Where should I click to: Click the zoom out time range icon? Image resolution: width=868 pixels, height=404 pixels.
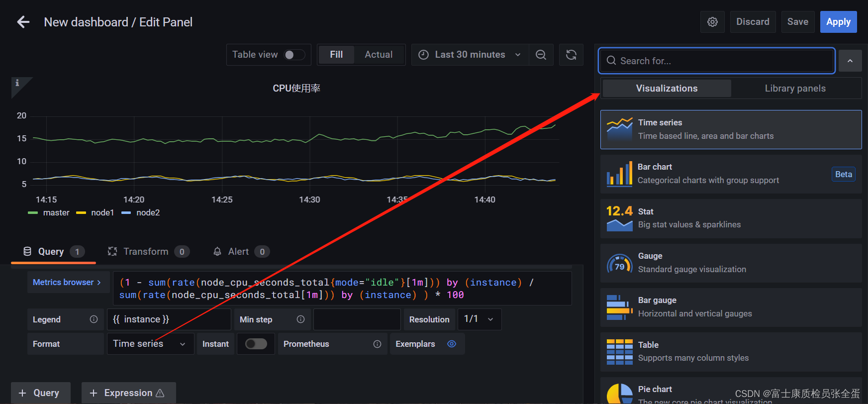(541, 55)
